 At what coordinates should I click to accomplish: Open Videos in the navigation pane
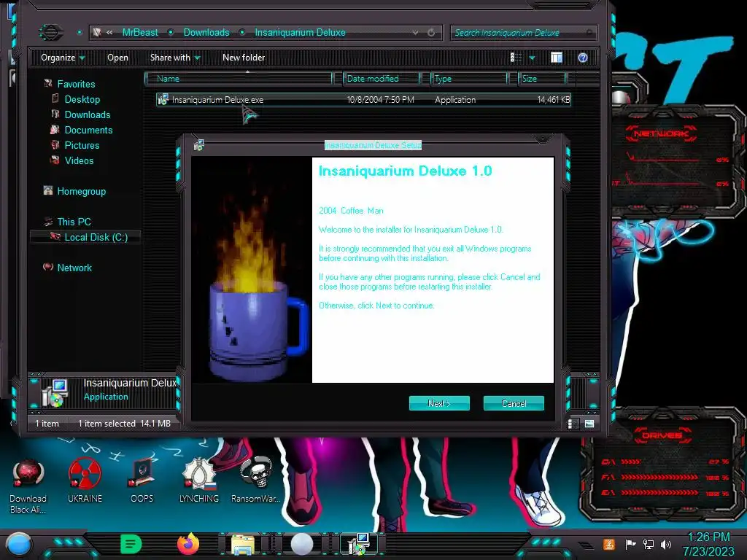coord(79,160)
